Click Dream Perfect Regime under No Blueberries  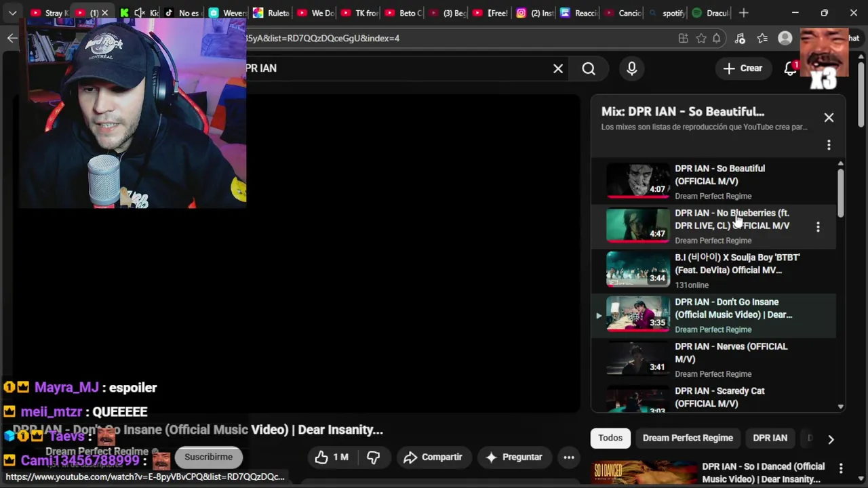713,241
